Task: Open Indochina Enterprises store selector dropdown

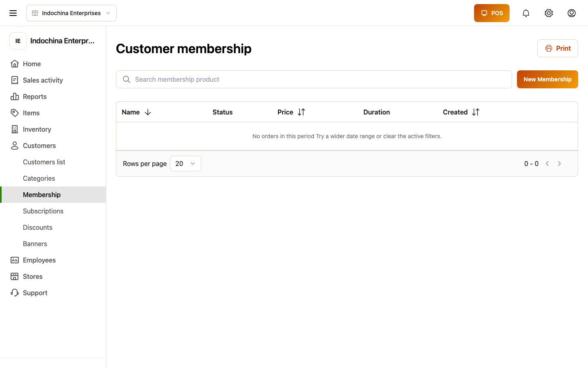Action: tap(71, 13)
